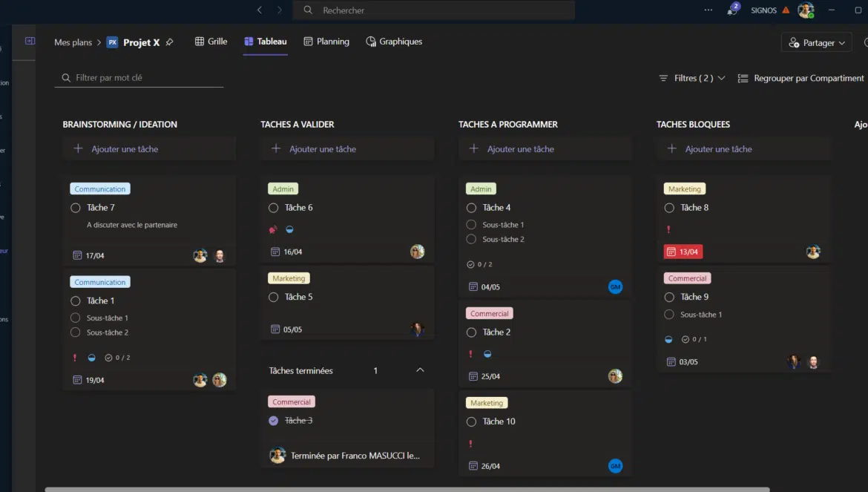Switch to the Grille view tab

click(x=211, y=42)
